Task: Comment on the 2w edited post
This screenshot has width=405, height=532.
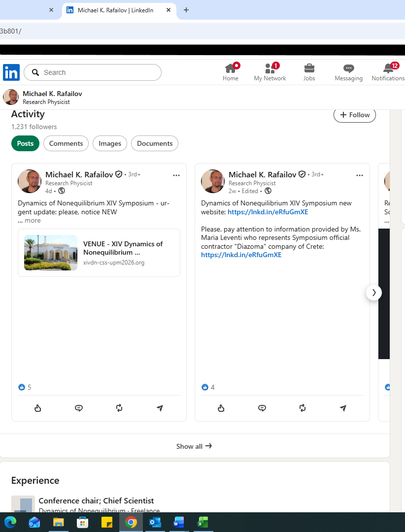Action: (262, 408)
